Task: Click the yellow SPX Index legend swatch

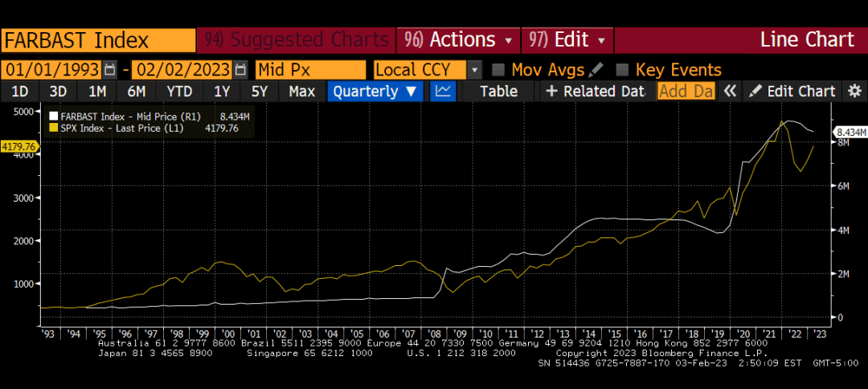Action: click(x=54, y=128)
